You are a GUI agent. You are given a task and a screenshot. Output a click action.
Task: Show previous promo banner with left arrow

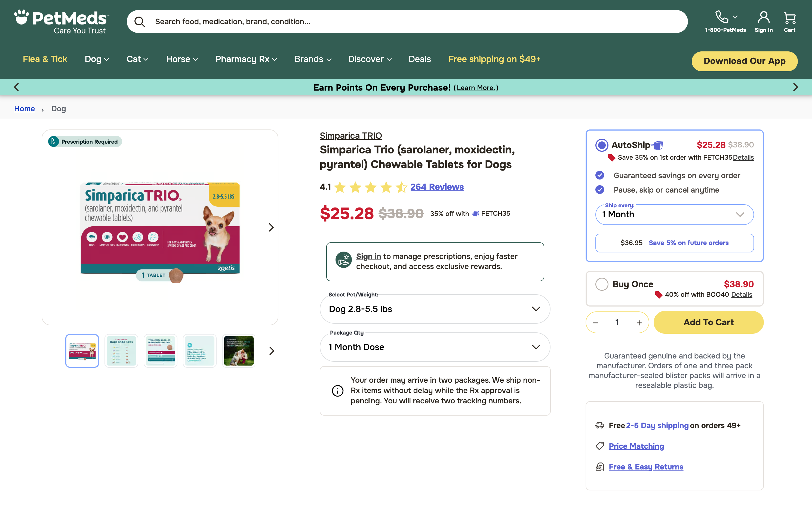[16, 87]
